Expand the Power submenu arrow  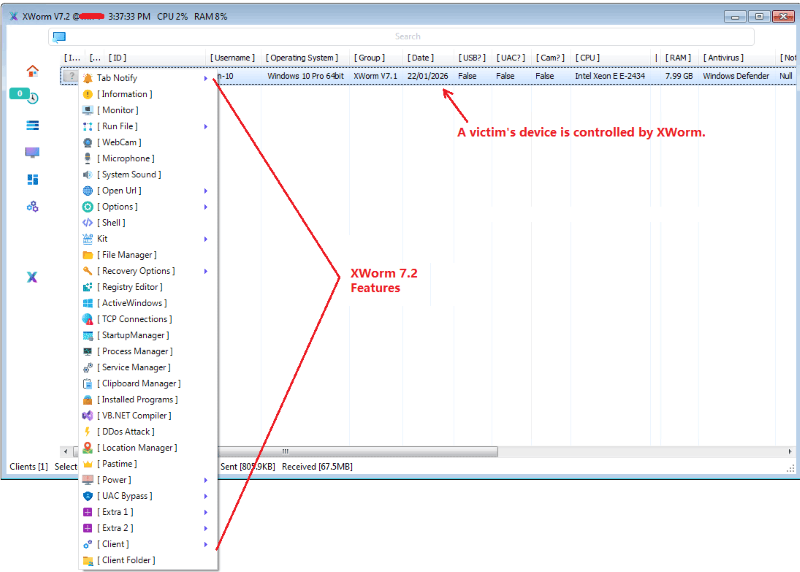(206, 480)
